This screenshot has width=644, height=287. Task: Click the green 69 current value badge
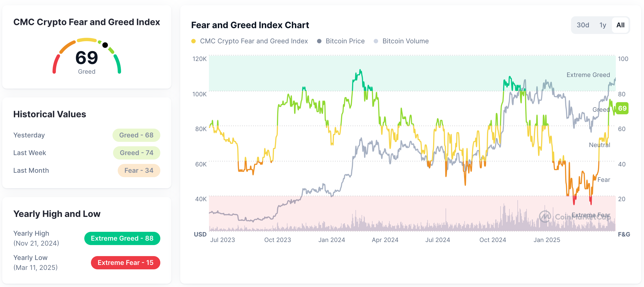pos(622,108)
